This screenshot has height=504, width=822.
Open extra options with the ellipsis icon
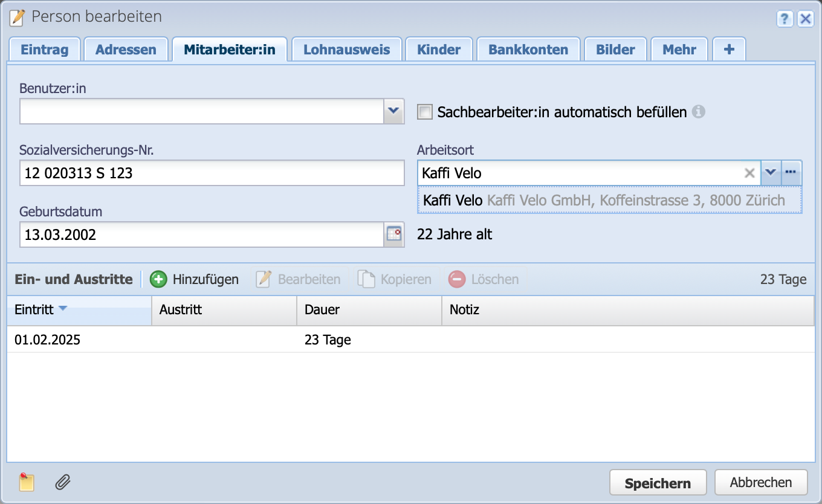click(791, 173)
